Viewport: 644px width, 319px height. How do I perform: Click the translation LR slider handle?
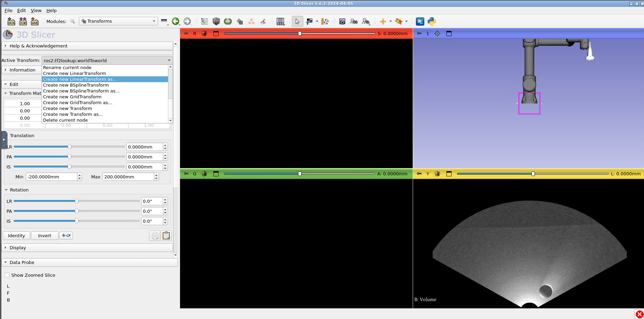(70, 147)
